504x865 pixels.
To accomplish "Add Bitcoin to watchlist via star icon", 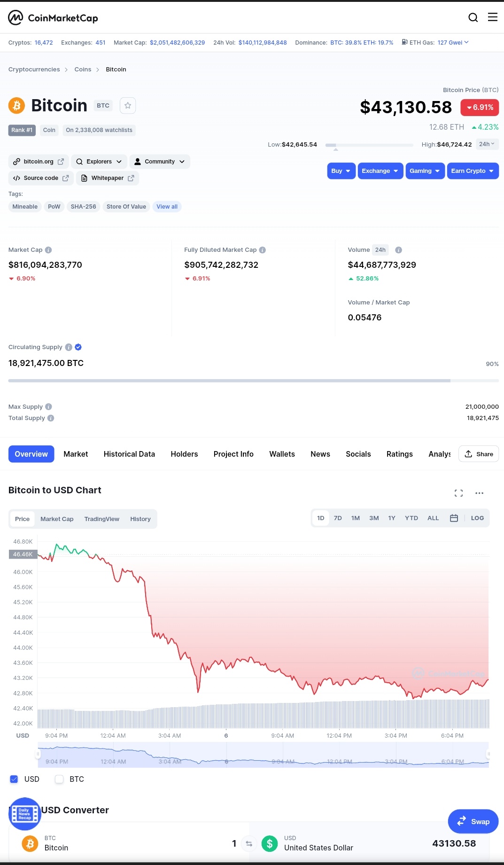I will [128, 105].
